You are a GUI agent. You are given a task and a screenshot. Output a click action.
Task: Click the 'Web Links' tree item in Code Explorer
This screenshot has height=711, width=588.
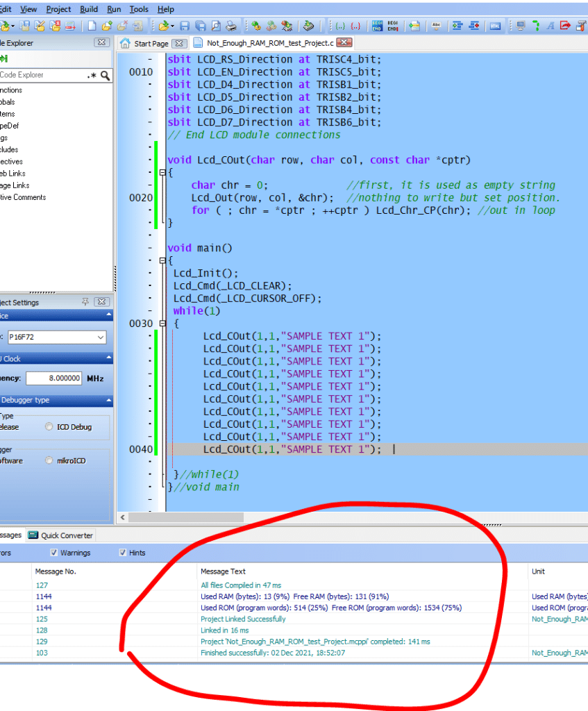[12, 173]
